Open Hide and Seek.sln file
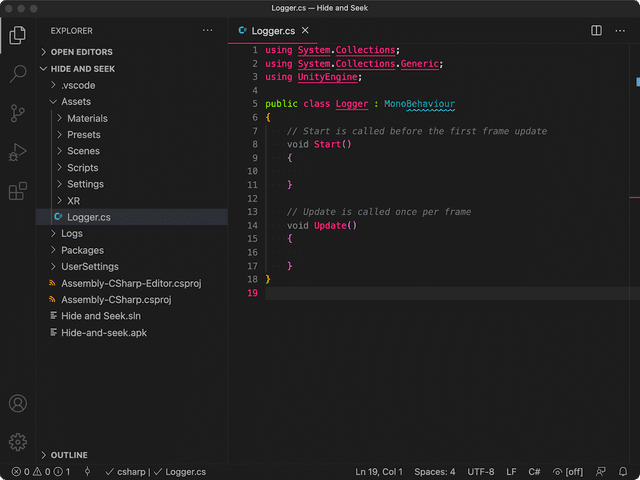 (x=100, y=316)
